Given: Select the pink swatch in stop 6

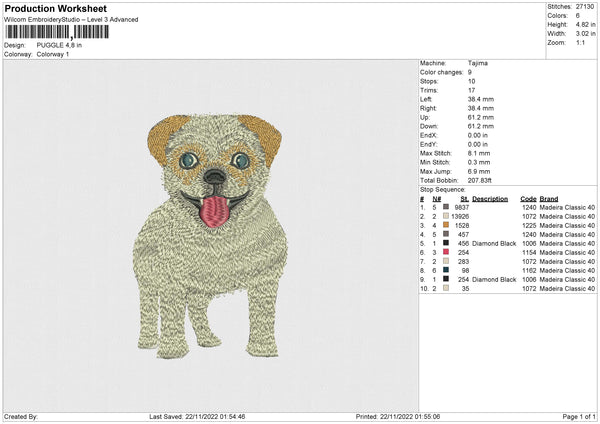Looking at the screenshot, I should tap(446, 253).
